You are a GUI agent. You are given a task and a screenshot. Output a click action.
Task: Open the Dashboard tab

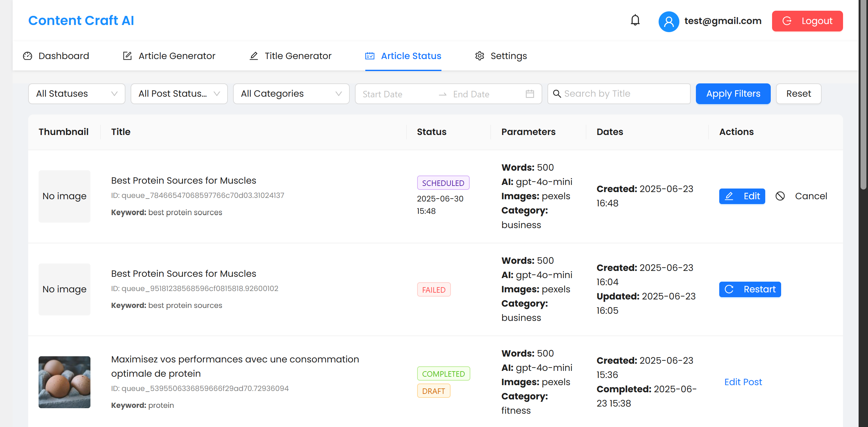pos(56,56)
